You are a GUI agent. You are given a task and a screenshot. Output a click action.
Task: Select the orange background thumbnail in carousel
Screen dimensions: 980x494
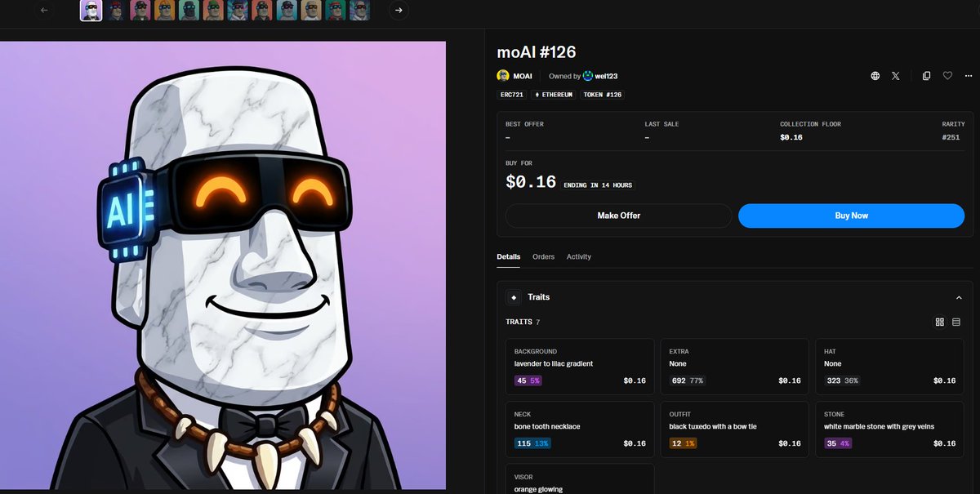[165, 10]
